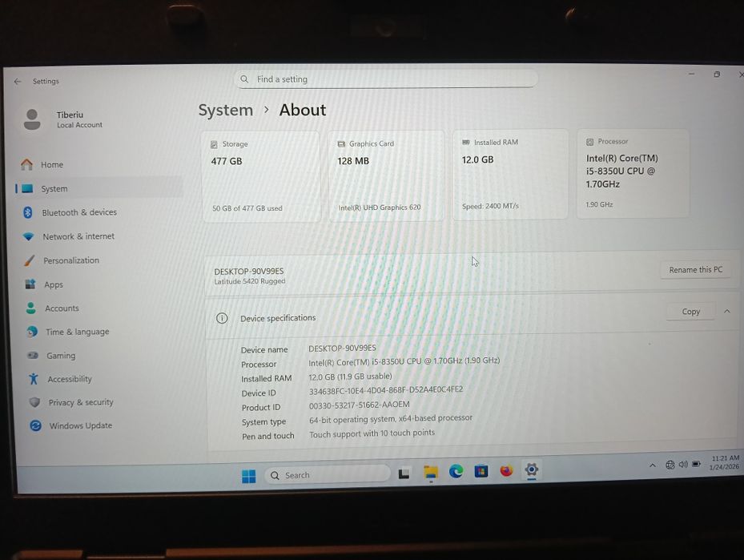The height and width of the screenshot is (560, 744).
Task: Click Rename this PC button
Action: (696, 269)
